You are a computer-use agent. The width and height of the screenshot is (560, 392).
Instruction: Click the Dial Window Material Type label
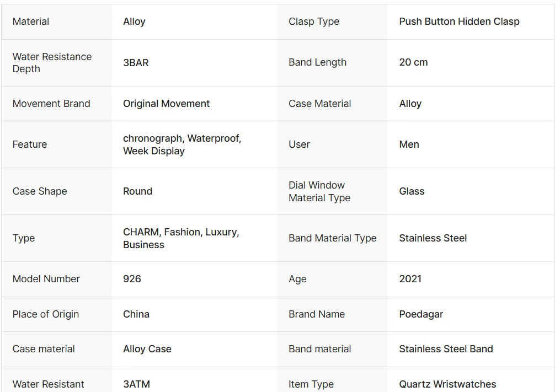319,191
